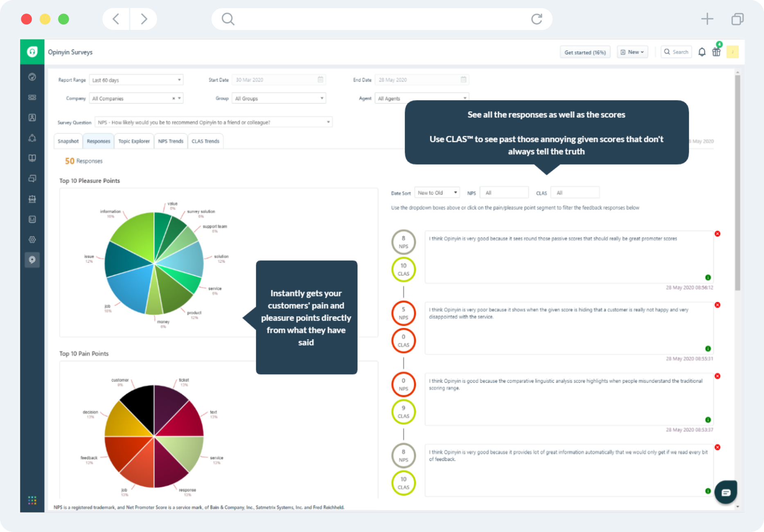Image resolution: width=764 pixels, height=532 pixels.
Task: Open a new browser tab
Action: click(707, 19)
